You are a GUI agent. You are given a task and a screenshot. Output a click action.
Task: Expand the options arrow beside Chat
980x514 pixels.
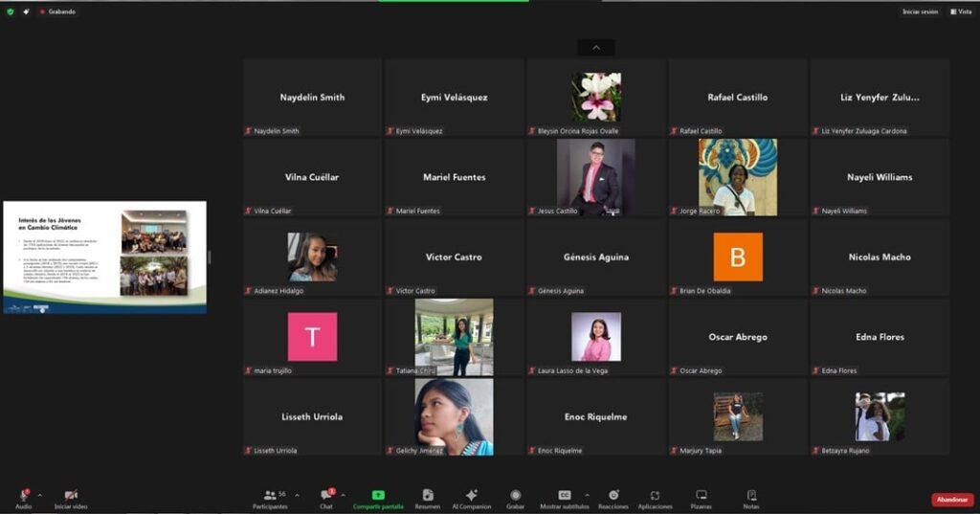click(343, 495)
